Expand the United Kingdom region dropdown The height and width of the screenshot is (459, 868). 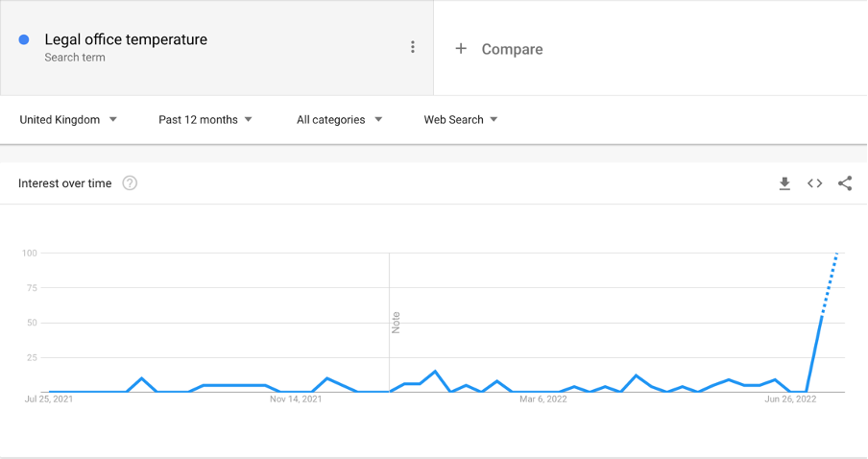pyautogui.click(x=68, y=120)
